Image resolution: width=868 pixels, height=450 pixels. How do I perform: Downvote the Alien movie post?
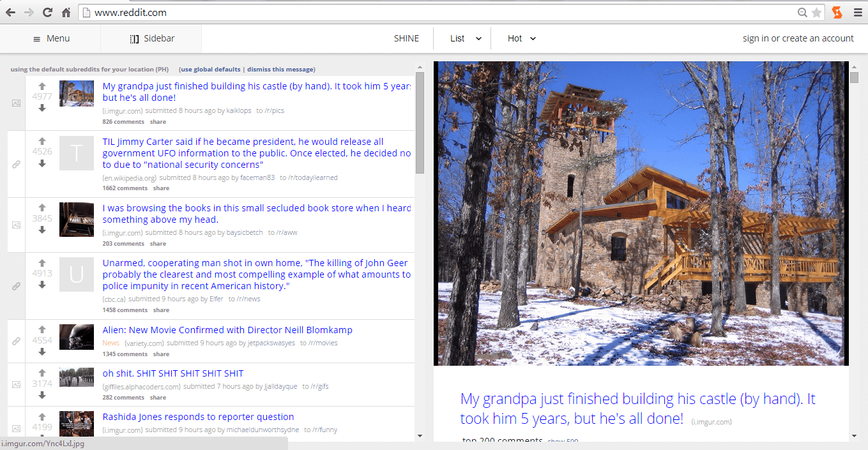[x=42, y=352]
